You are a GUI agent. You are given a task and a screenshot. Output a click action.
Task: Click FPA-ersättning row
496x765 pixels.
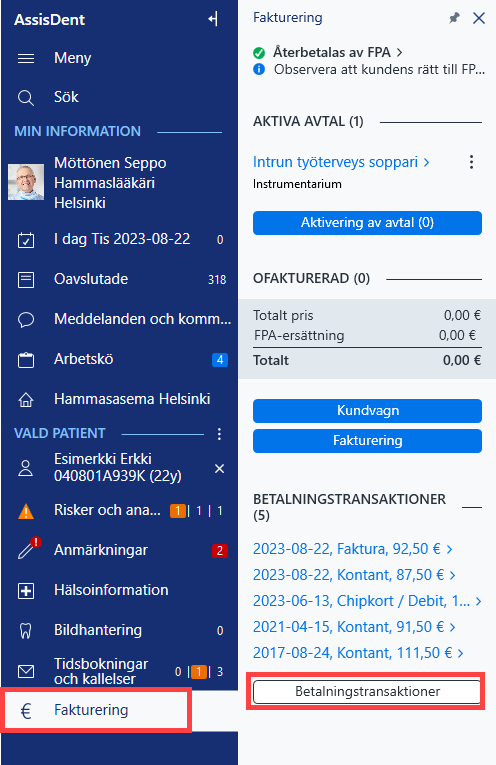(x=367, y=336)
